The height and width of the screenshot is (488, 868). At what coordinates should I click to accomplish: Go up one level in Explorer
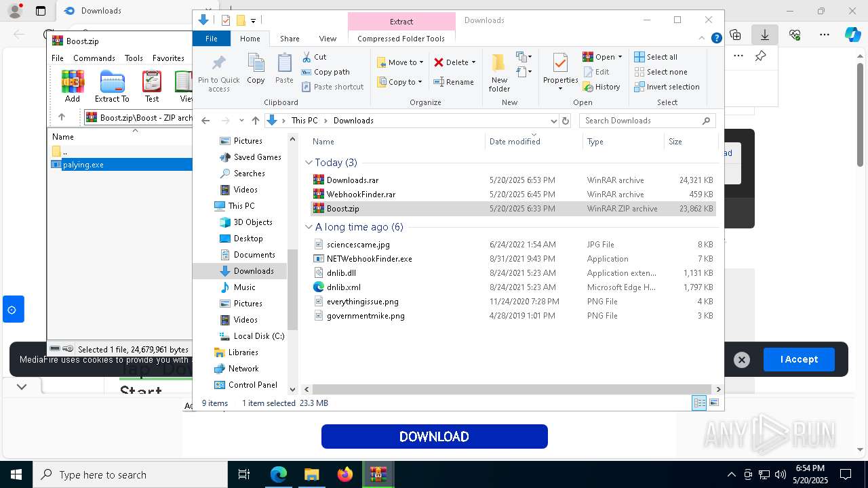[x=255, y=121]
